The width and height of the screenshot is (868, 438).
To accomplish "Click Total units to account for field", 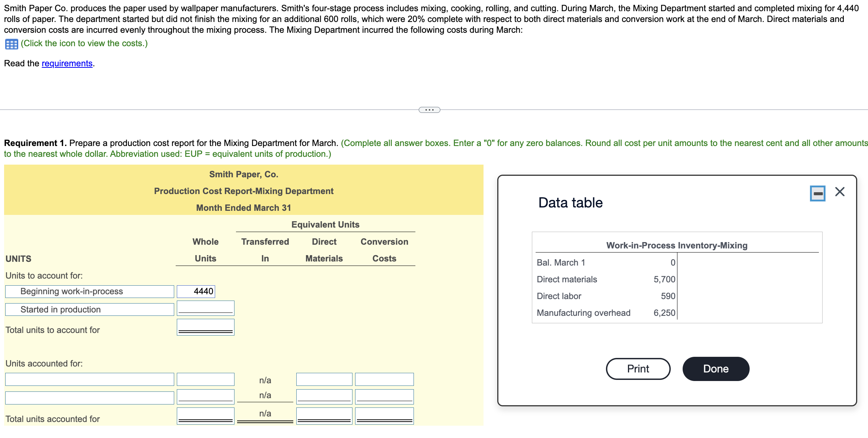I will click(x=205, y=327).
